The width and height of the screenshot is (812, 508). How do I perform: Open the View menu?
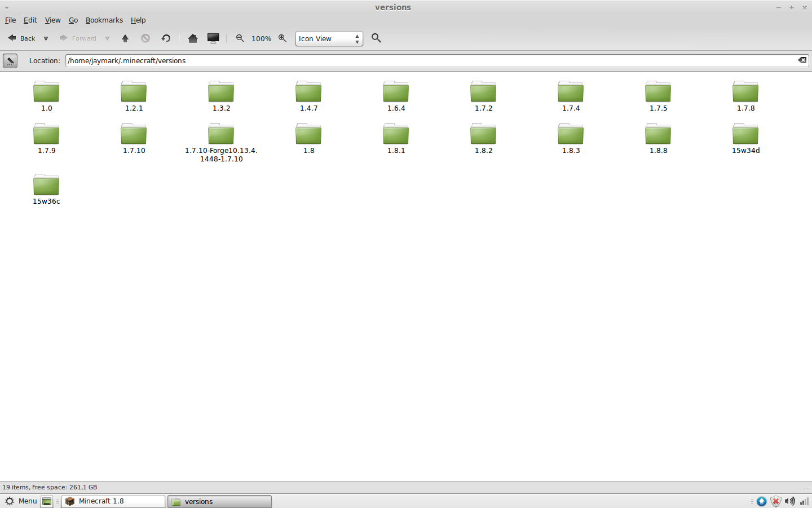[52, 20]
